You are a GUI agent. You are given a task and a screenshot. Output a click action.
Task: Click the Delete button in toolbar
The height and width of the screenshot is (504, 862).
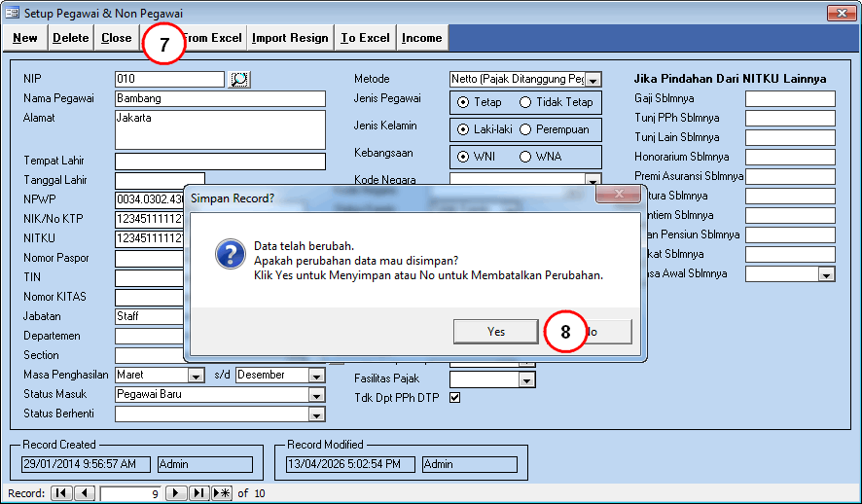[x=70, y=38]
